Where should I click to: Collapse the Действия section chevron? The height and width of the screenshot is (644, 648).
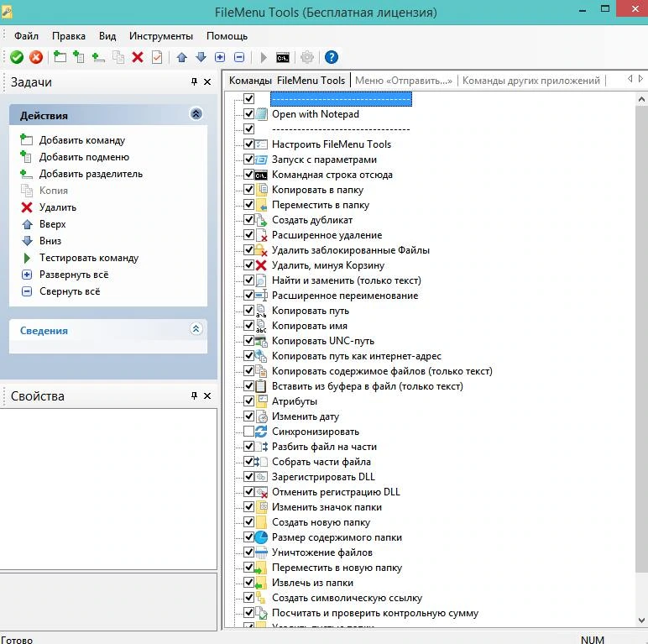(196, 113)
